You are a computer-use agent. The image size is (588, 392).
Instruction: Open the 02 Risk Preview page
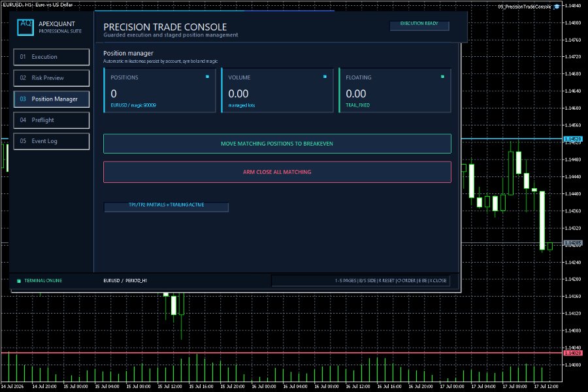[52, 78]
